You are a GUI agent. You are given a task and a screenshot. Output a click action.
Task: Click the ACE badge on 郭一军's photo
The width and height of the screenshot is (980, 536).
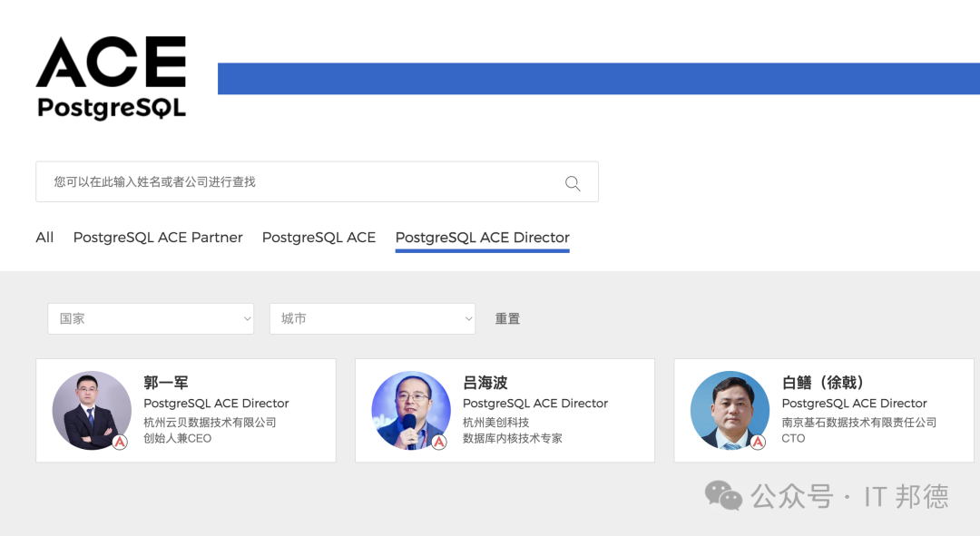coord(120,443)
